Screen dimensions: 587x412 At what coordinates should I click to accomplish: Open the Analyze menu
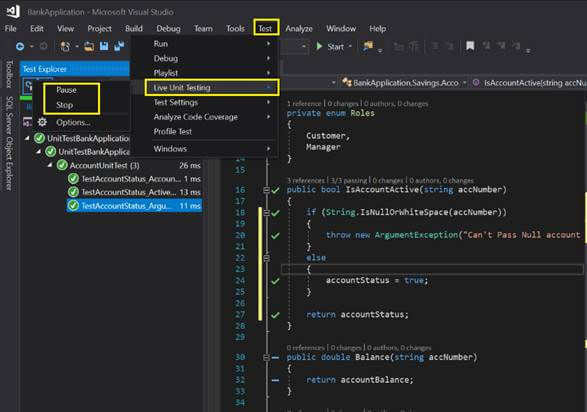[299, 28]
